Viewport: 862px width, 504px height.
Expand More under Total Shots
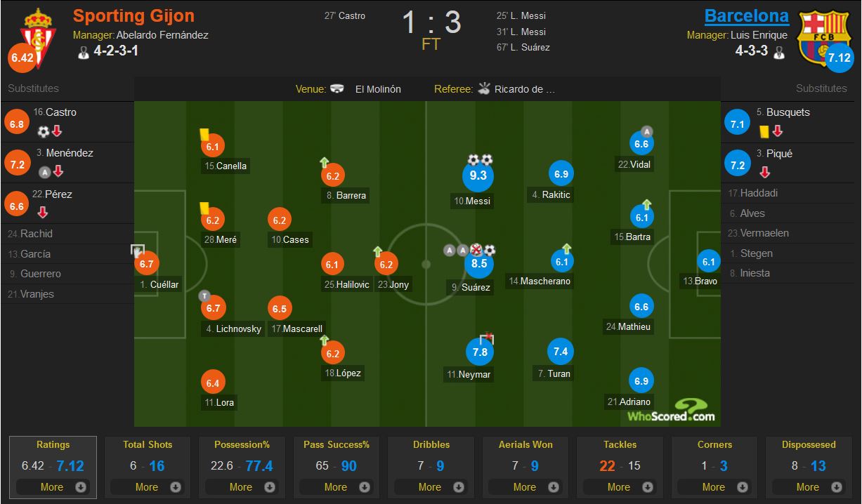[148, 487]
